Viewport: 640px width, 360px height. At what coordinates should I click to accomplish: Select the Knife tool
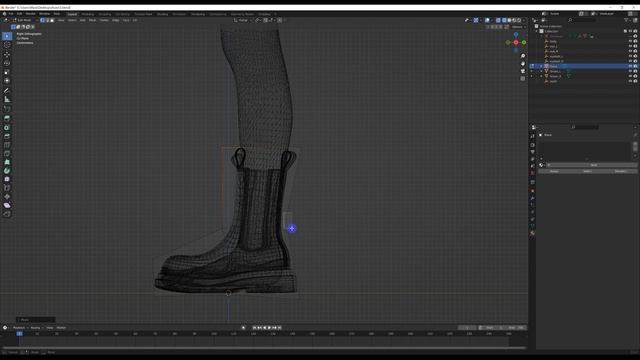[7, 153]
